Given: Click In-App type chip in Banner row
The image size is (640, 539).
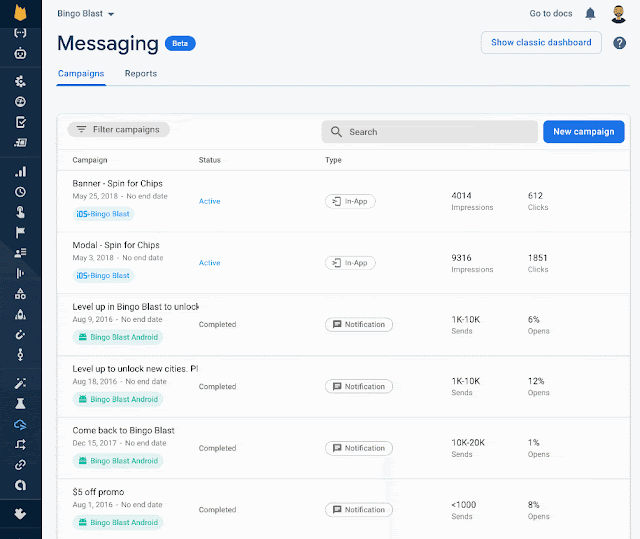Looking at the screenshot, I should click(350, 201).
